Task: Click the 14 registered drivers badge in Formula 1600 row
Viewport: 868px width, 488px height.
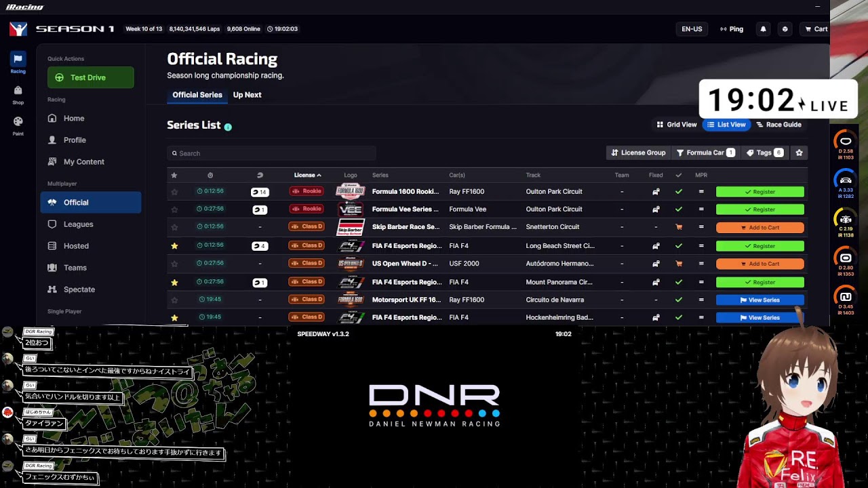Action: (259, 192)
